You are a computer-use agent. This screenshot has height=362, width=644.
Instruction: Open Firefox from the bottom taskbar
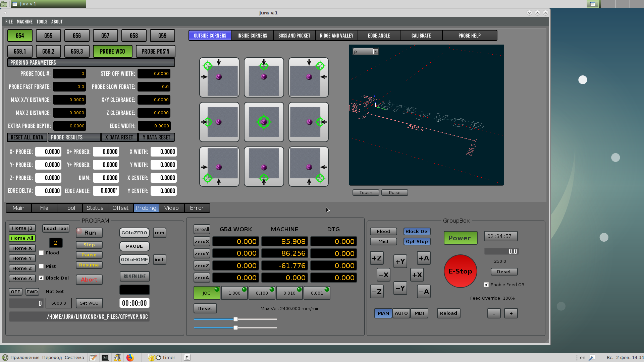[130, 358]
